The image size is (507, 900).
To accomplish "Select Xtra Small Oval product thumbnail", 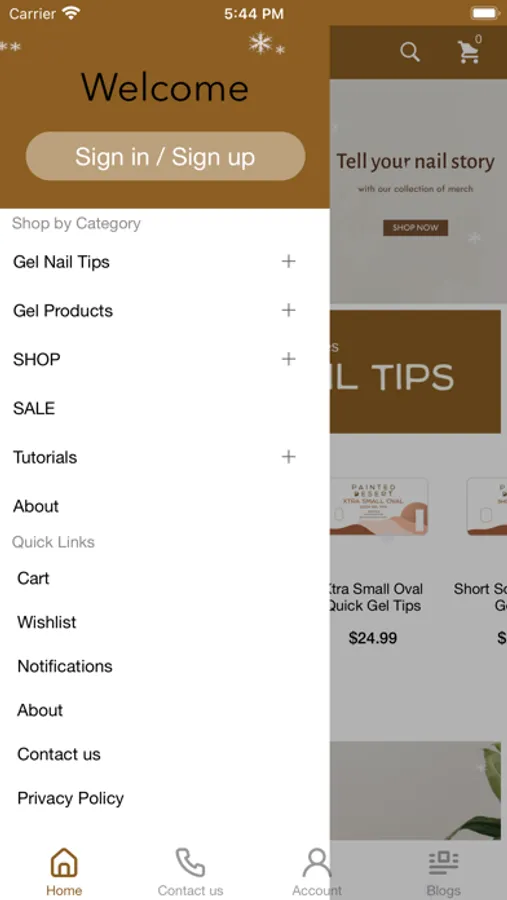I will click(379, 507).
